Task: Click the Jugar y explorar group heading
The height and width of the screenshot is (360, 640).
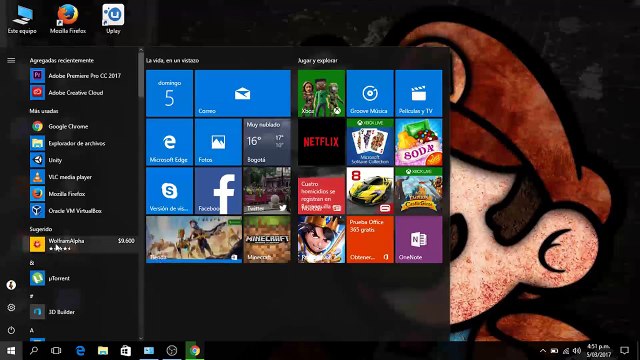Action: tap(318, 60)
